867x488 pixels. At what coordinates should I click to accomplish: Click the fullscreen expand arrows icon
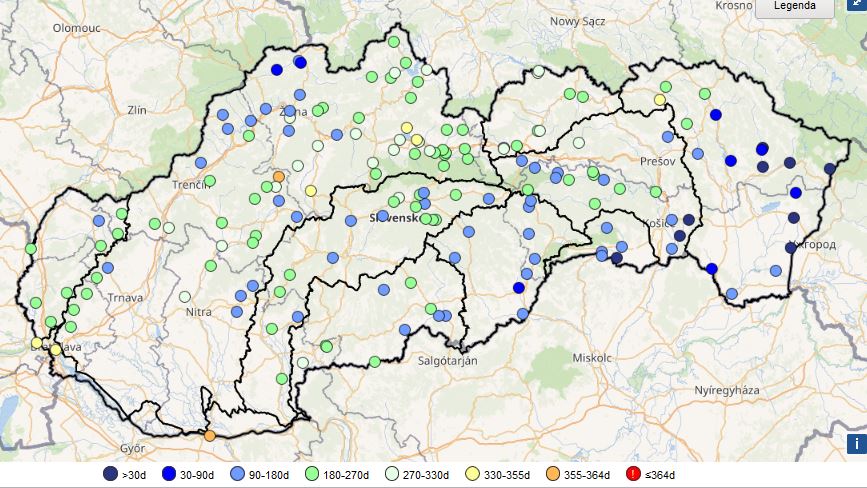click(854, 5)
